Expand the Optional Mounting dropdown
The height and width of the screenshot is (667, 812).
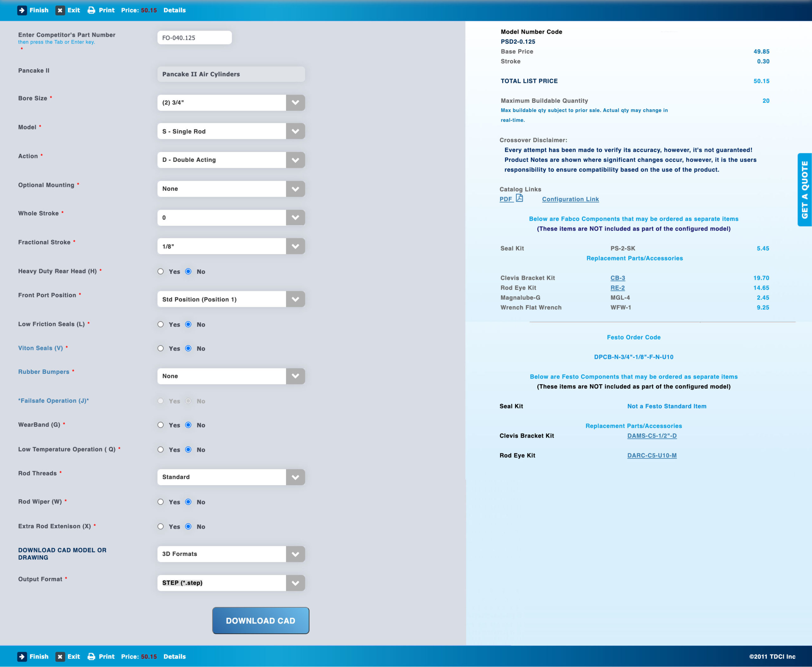click(295, 189)
